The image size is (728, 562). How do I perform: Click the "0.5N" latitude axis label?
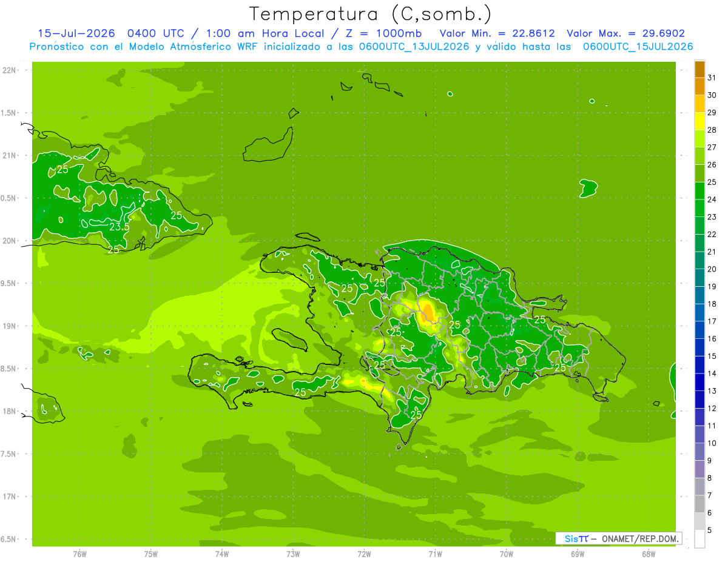(x=9, y=198)
